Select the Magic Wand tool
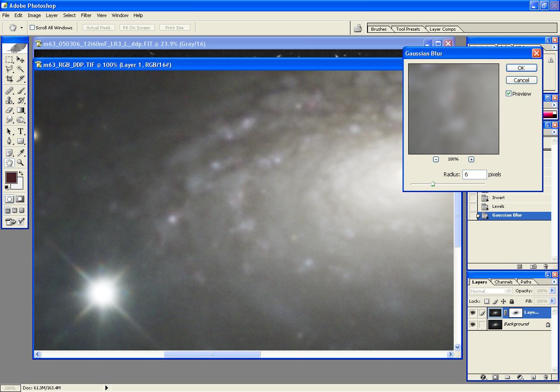 [21, 69]
